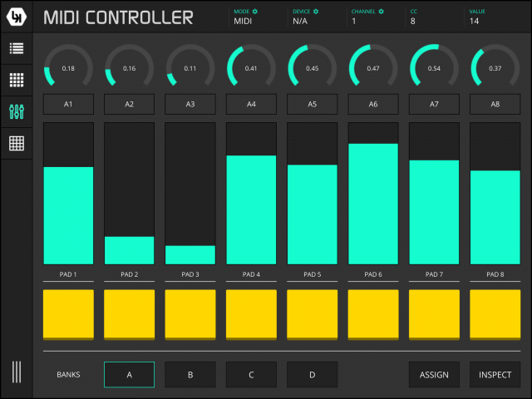Switch to bank B
532x399 pixels.
190,375
